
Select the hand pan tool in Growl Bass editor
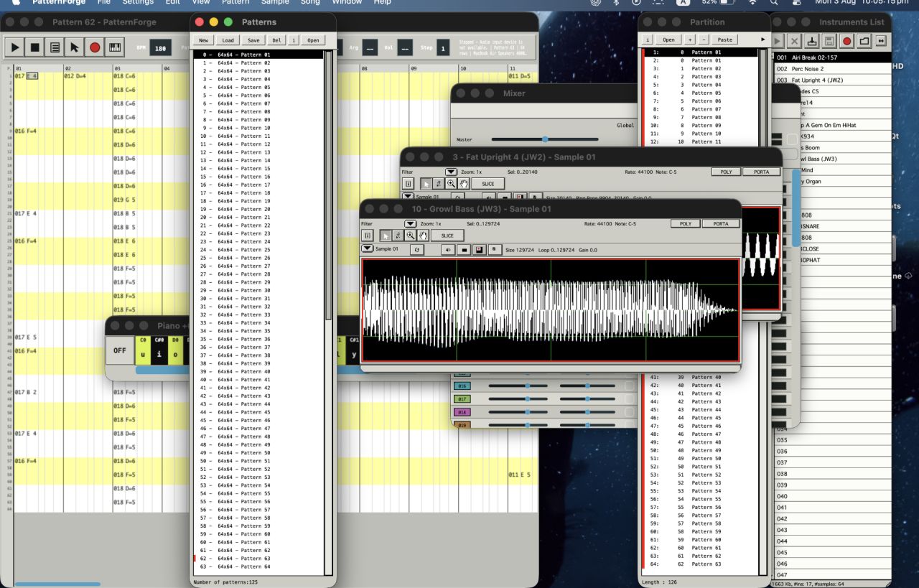422,235
